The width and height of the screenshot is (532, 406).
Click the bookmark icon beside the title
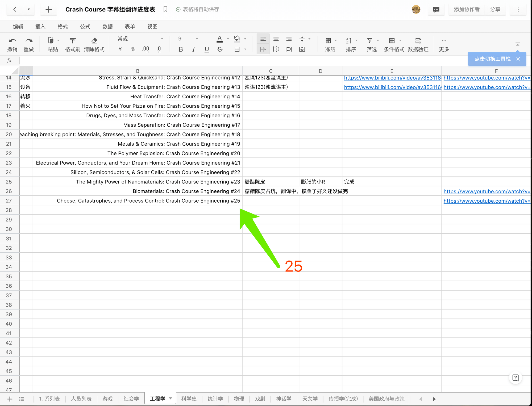[x=165, y=10]
